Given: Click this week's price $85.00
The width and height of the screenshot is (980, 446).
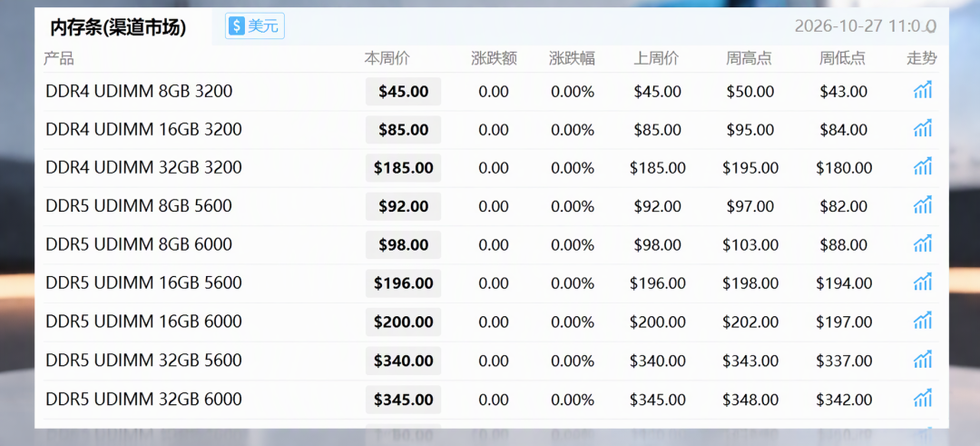Looking at the screenshot, I should [404, 130].
